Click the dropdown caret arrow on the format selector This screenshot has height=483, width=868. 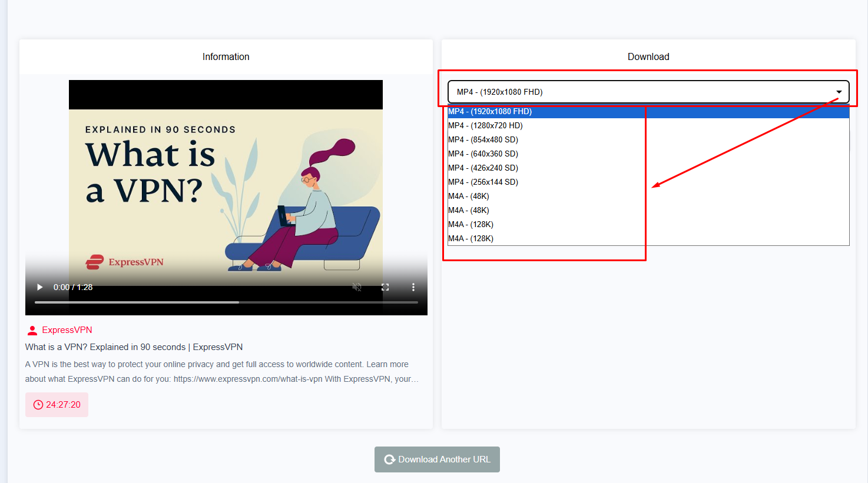(x=839, y=92)
